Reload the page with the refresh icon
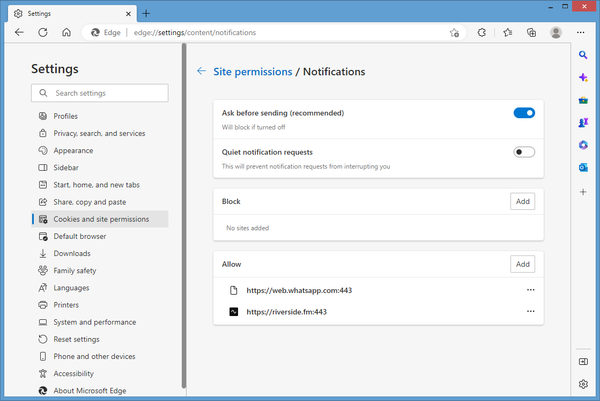The width and height of the screenshot is (600, 401). click(43, 33)
